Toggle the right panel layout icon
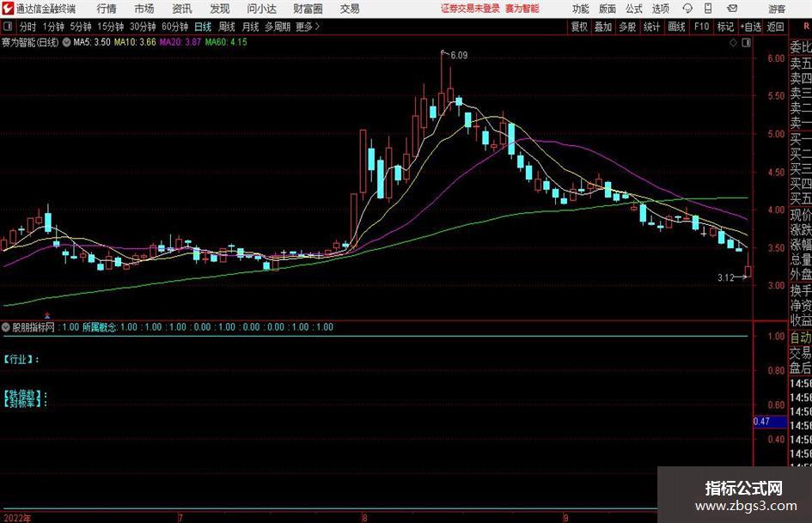Image resolution: width=812 pixels, height=523 pixels. pos(746,43)
